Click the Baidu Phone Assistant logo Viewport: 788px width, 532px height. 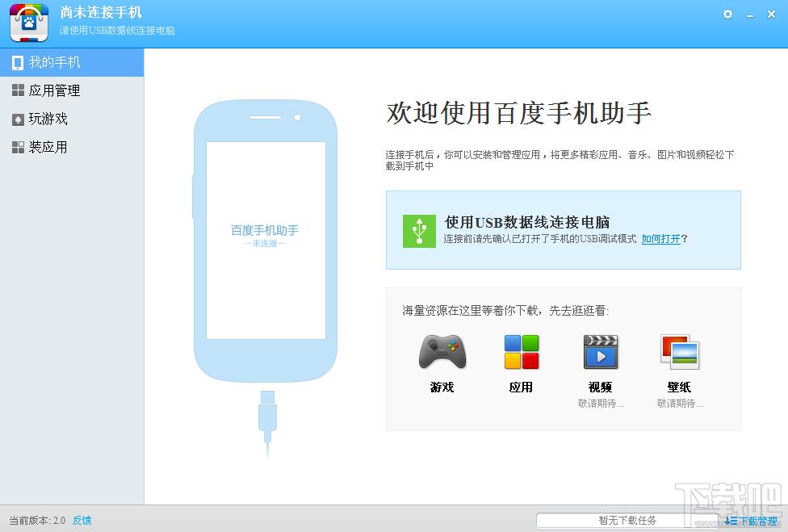29,23
